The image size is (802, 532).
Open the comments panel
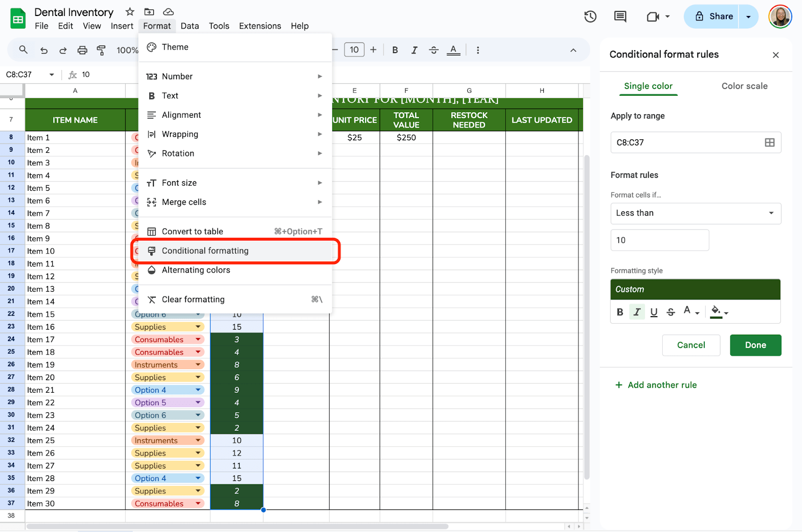pyautogui.click(x=620, y=16)
